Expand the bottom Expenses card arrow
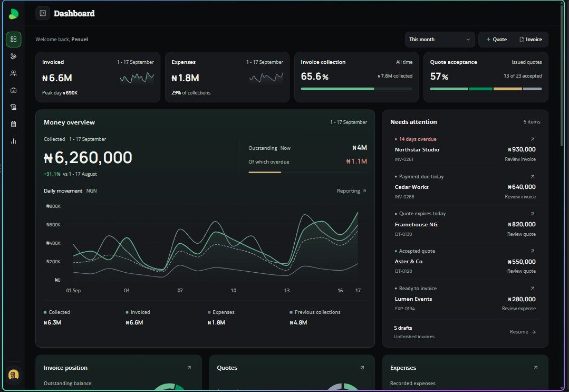The image size is (569, 392). 536,368
